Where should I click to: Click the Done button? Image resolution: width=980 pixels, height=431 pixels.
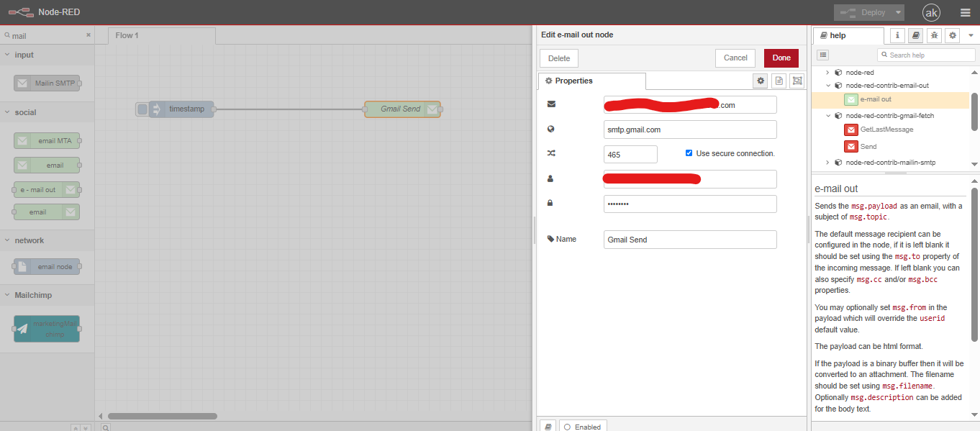781,58
